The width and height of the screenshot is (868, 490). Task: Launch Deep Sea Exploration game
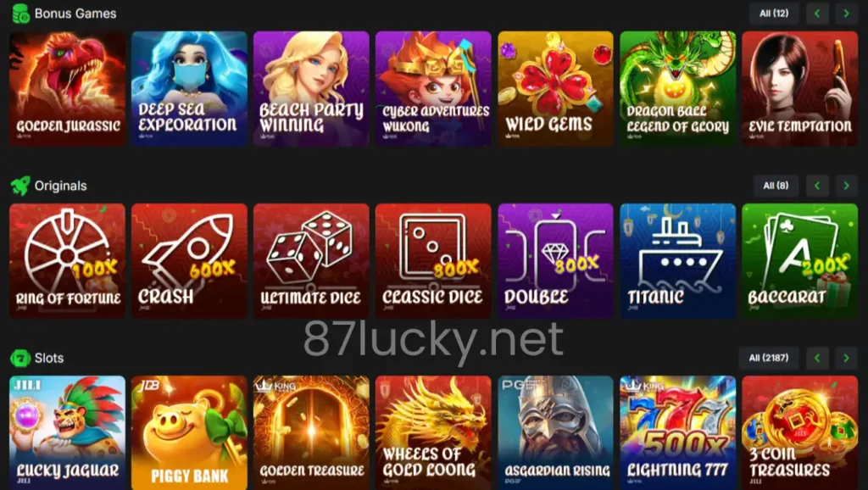coord(189,88)
